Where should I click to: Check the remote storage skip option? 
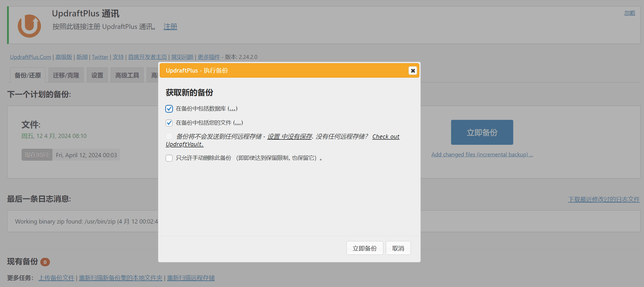click(169, 136)
